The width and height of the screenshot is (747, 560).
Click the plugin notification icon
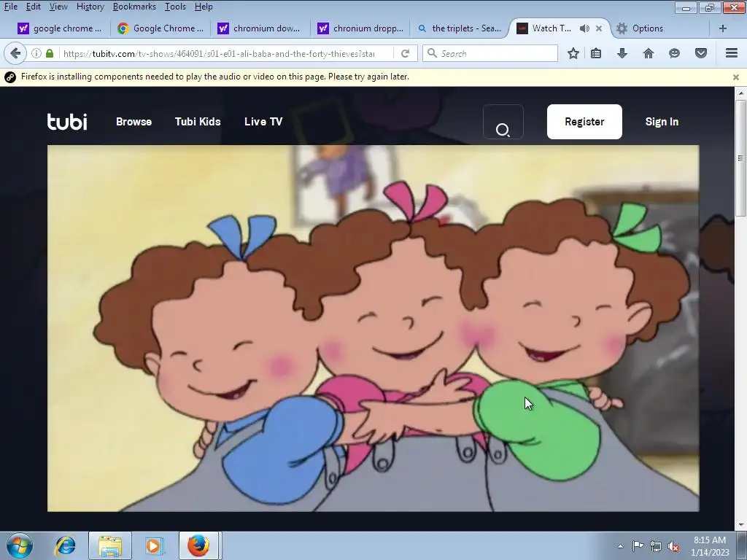[x=10, y=77]
